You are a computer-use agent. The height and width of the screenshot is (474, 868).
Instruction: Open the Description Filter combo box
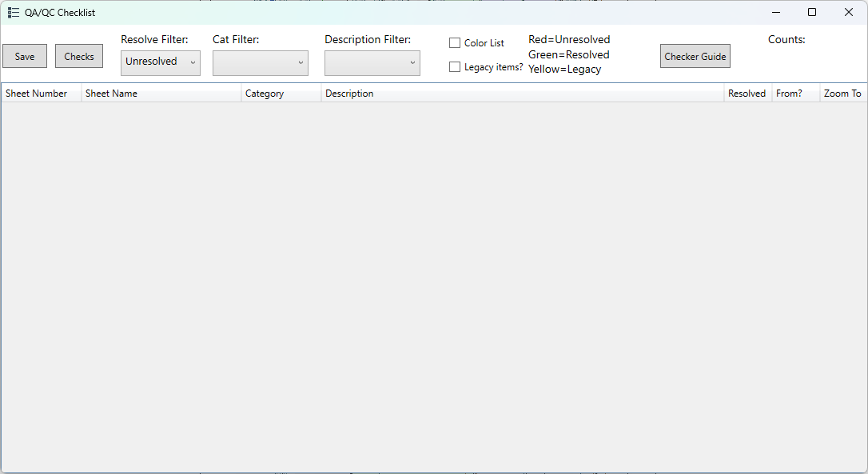point(372,63)
